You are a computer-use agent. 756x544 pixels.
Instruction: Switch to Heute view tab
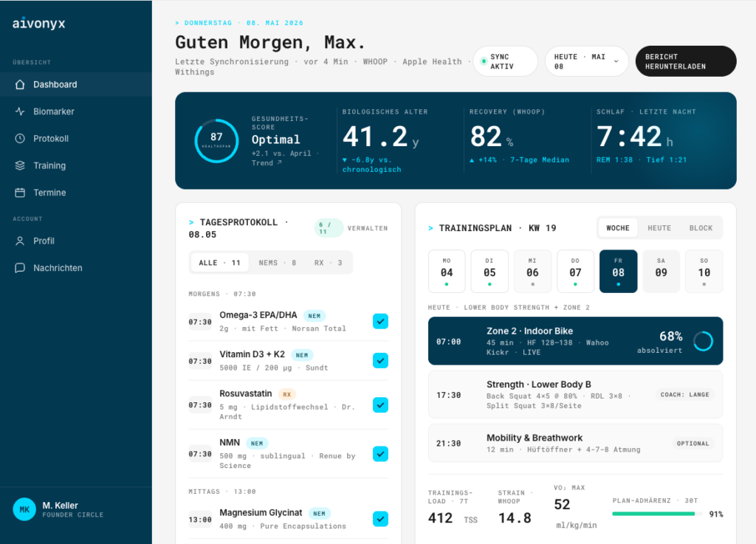click(659, 228)
